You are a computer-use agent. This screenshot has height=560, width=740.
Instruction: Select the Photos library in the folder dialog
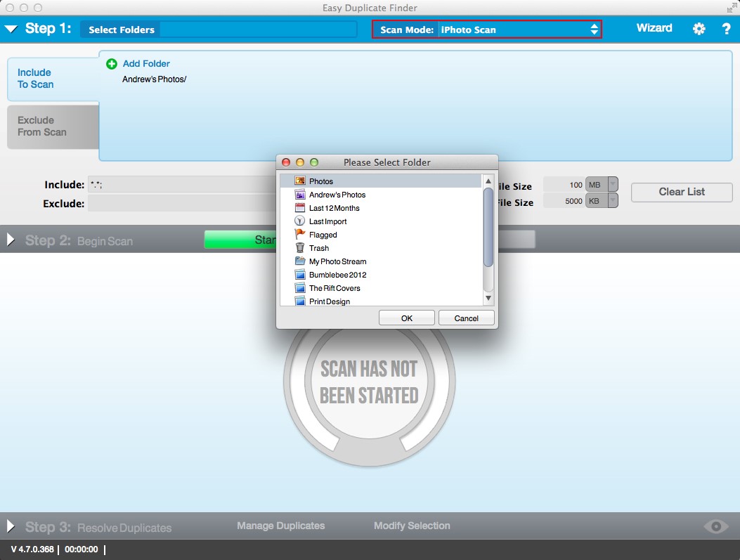point(321,181)
